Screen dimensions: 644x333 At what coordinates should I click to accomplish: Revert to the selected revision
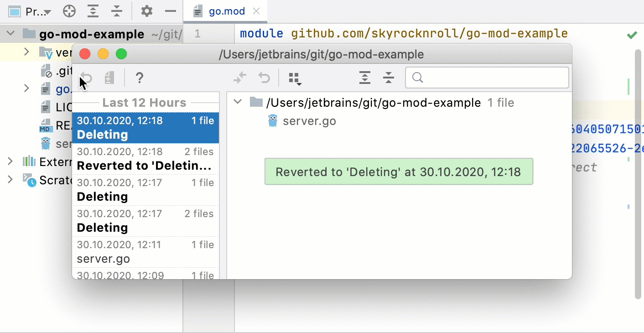coord(86,78)
